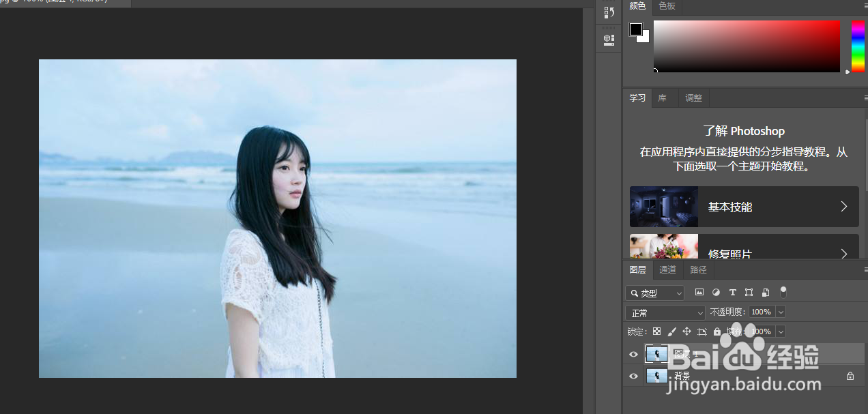The height and width of the screenshot is (414, 868).
Task: Switch to the 色板 tab
Action: [x=667, y=6]
